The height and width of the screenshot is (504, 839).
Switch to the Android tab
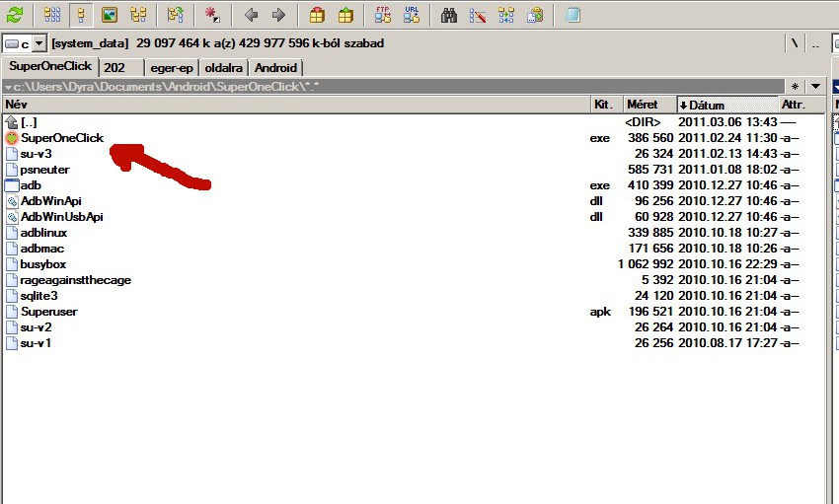pos(275,68)
